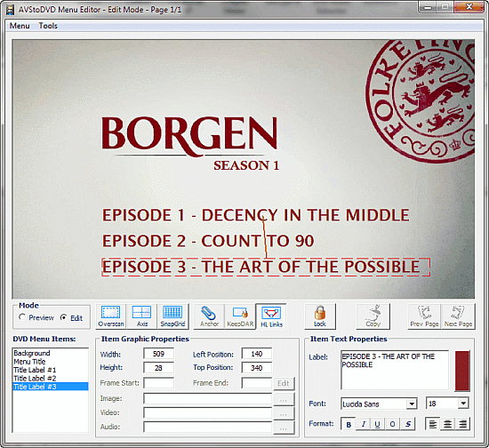Click the Audio path field

pyautogui.click(x=208, y=428)
